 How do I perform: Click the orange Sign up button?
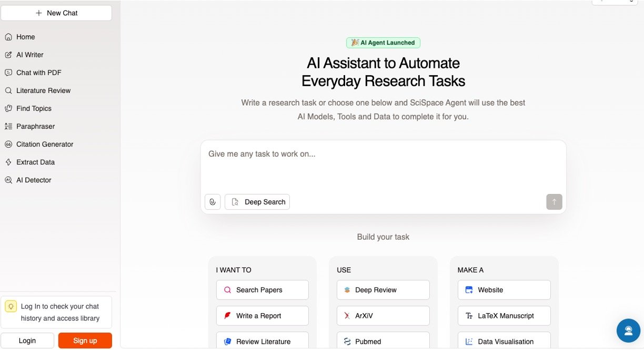pyautogui.click(x=85, y=341)
